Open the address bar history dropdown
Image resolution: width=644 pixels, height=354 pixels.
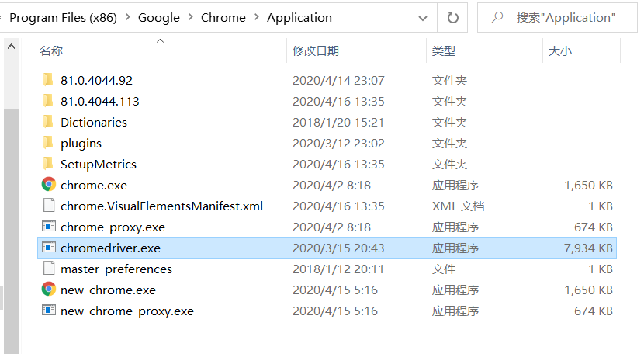pyautogui.click(x=423, y=18)
